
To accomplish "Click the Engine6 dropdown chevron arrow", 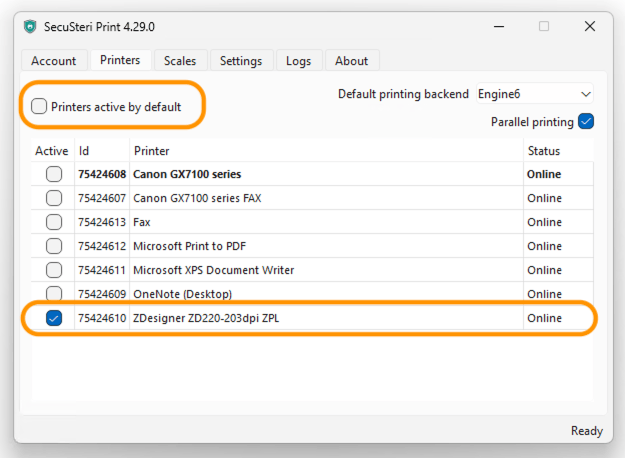I will point(586,94).
